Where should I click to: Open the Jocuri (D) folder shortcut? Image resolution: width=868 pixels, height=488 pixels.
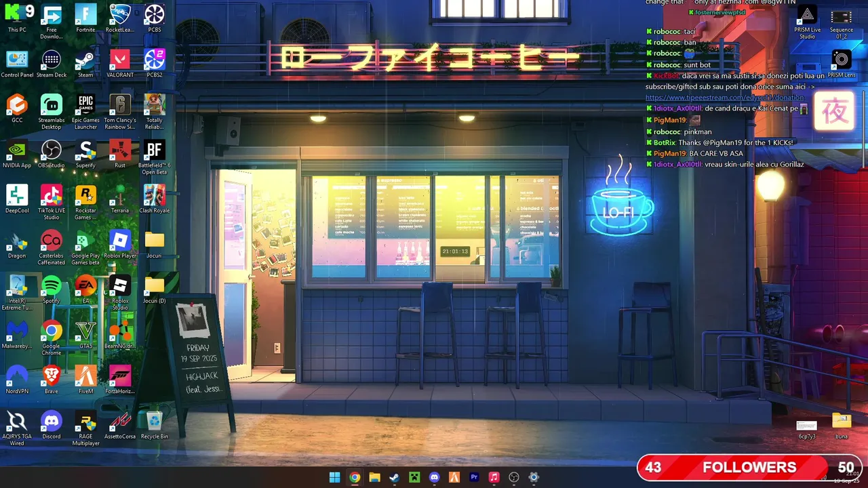tap(155, 290)
